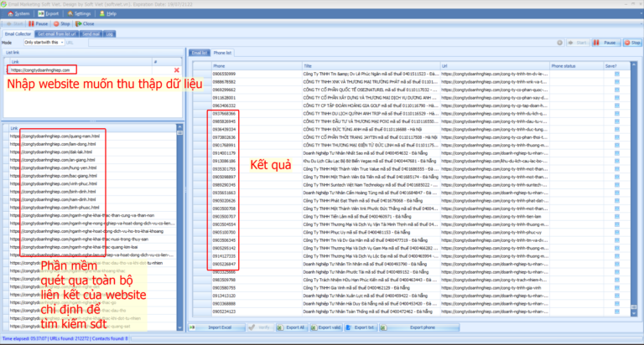
Task: Click the Export phone button
Action: click(x=419, y=327)
